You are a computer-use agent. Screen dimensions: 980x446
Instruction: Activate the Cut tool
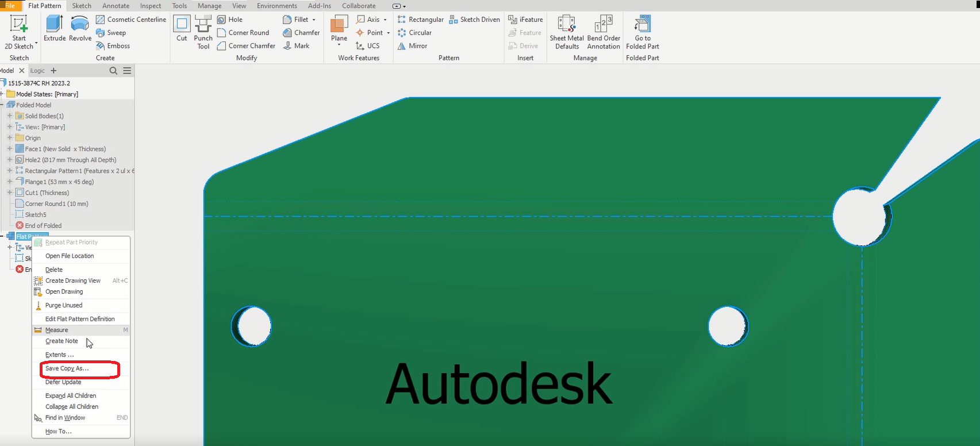coord(182,29)
